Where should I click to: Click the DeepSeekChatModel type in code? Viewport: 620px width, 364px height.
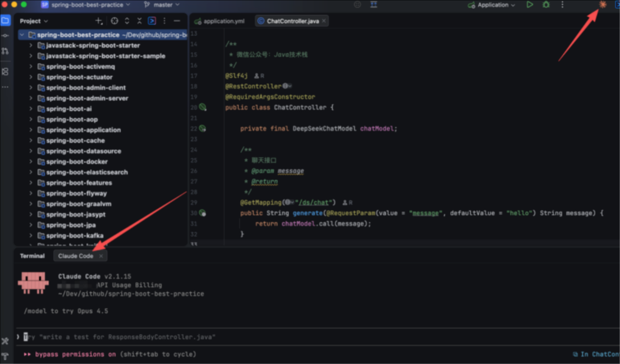(324, 129)
